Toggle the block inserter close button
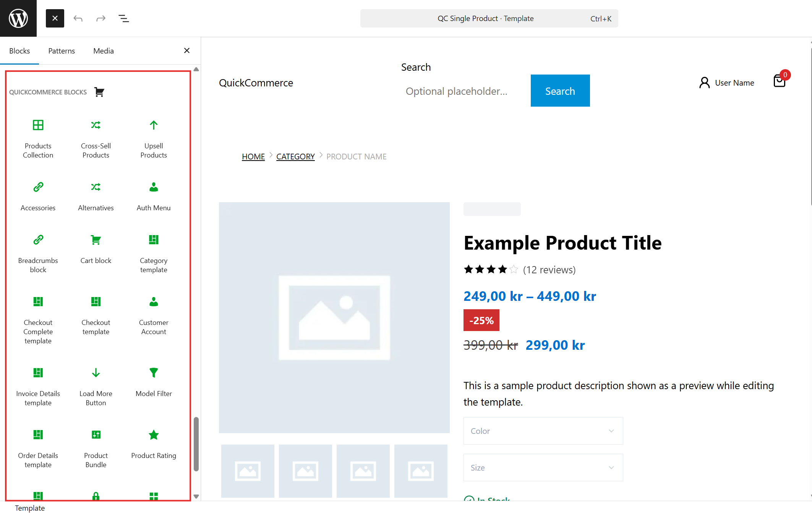812x513 pixels. pyautogui.click(x=55, y=18)
